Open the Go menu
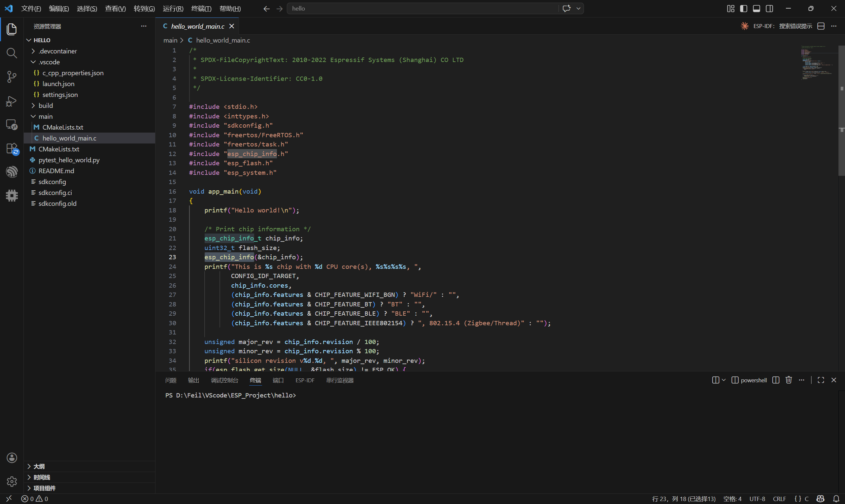The width and height of the screenshot is (845, 504). [144, 9]
